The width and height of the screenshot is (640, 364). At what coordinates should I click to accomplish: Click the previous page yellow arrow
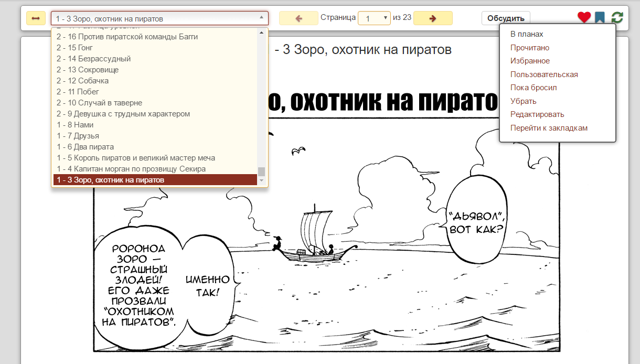pyautogui.click(x=298, y=18)
